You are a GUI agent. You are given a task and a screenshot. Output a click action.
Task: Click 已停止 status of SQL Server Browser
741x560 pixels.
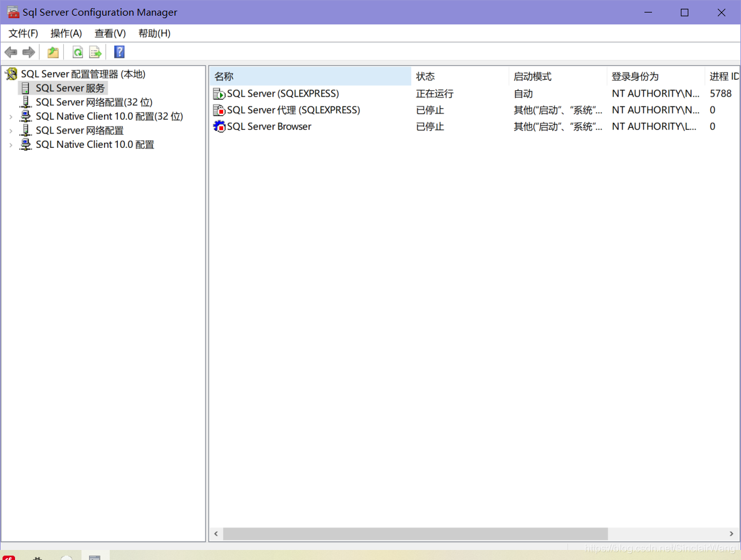click(x=430, y=127)
